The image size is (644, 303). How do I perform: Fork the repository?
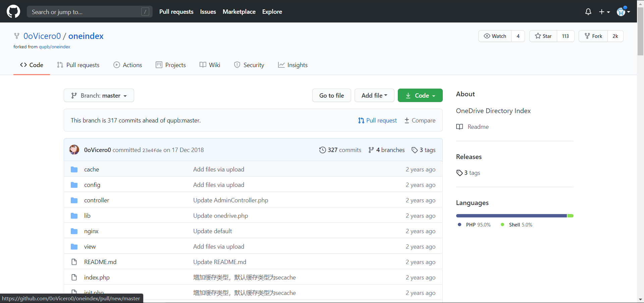(593, 36)
